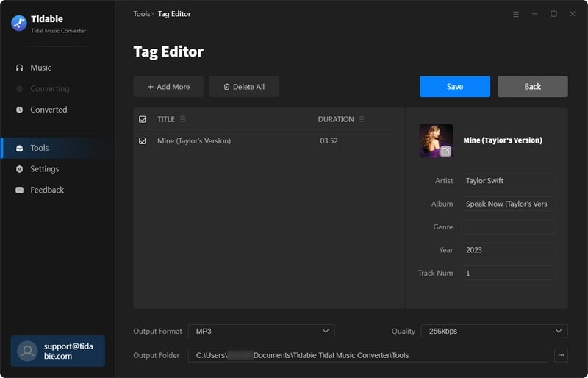588x378 pixels.
Task: Click the edit icon on album cover
Action: pyautogui.click(x=445, y=151)
